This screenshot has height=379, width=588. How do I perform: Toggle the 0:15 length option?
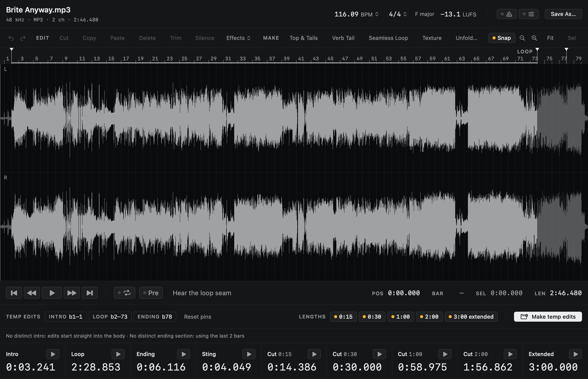[343, 317]
